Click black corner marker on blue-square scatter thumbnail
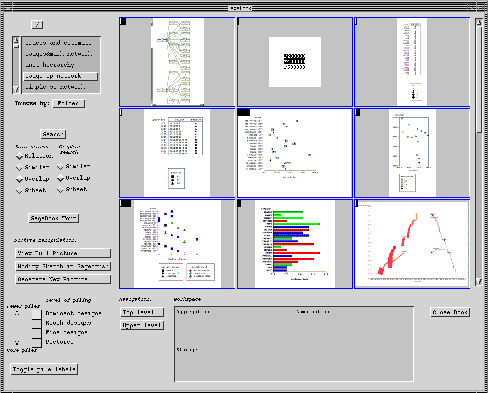 (126, 203)
